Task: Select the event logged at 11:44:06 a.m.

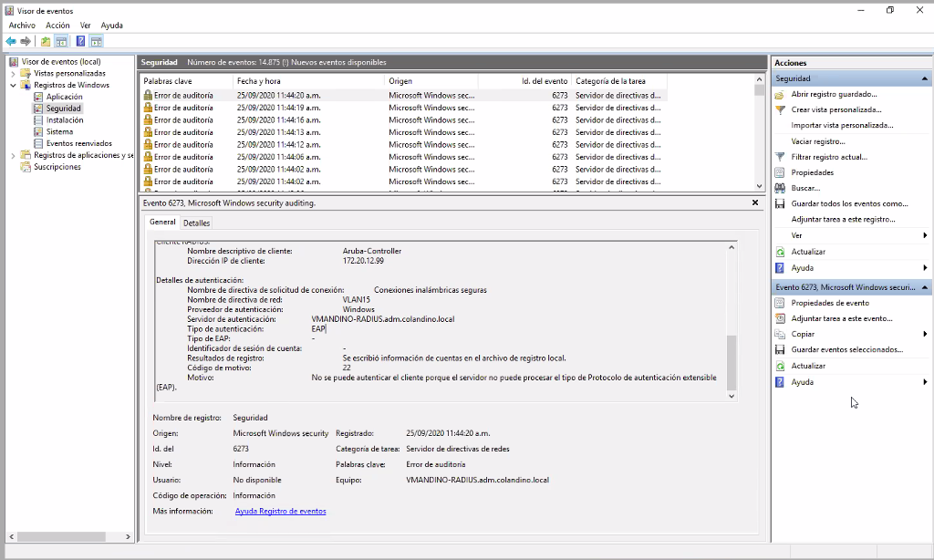Action: [404, 157]
